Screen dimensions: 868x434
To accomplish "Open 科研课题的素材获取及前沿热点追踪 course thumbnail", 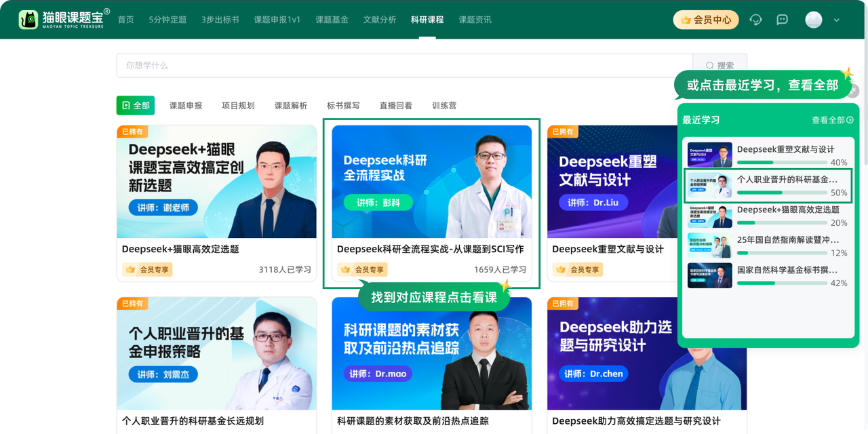I will pos(432,353).
